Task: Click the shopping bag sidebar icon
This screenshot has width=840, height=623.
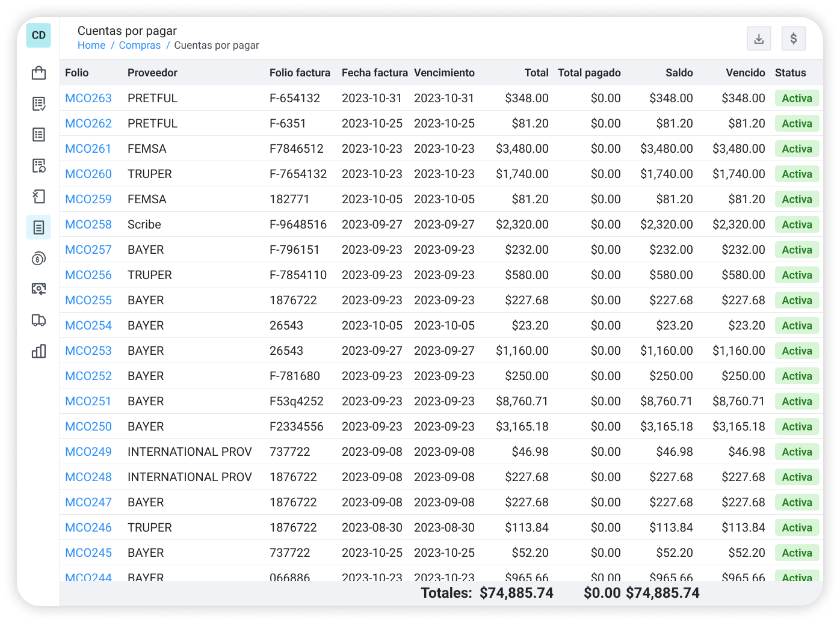Action: point(39,73)
